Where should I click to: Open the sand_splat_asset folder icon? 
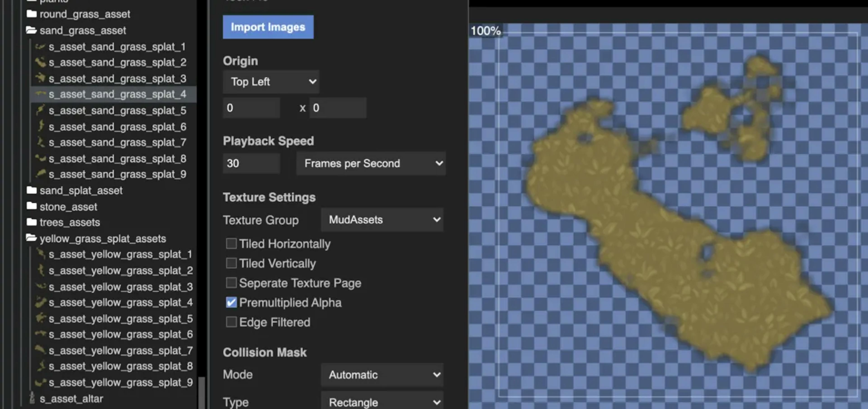[32, 190]
